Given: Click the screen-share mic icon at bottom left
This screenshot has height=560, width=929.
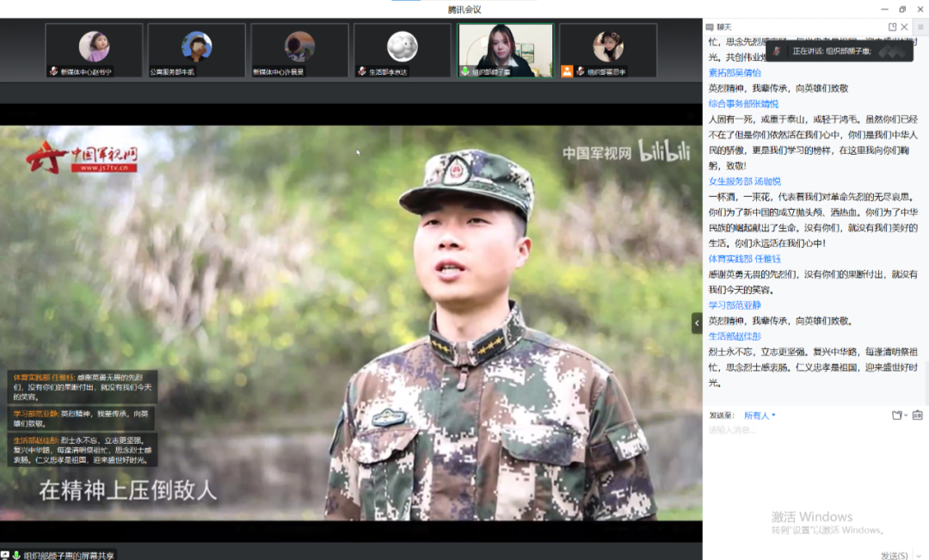Looking at the screenshot, I should point(15,556).
